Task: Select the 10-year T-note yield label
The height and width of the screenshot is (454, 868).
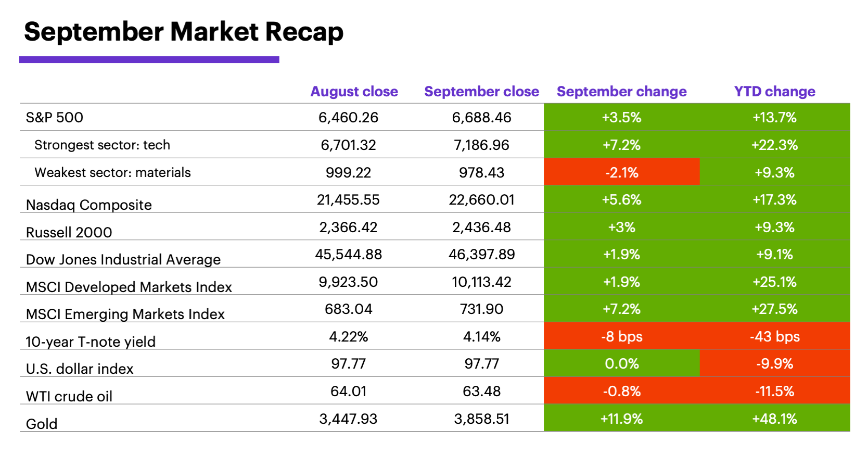Action: tap(91, 342)
